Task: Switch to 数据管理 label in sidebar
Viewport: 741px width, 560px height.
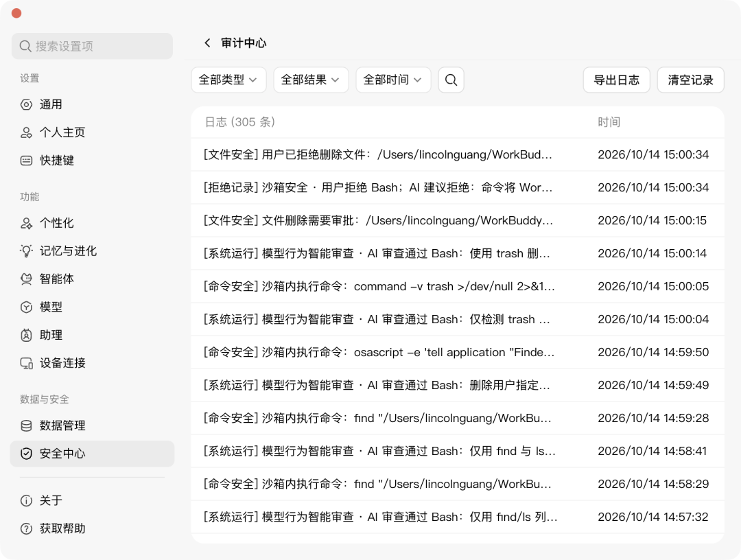Action: [62, 425]
